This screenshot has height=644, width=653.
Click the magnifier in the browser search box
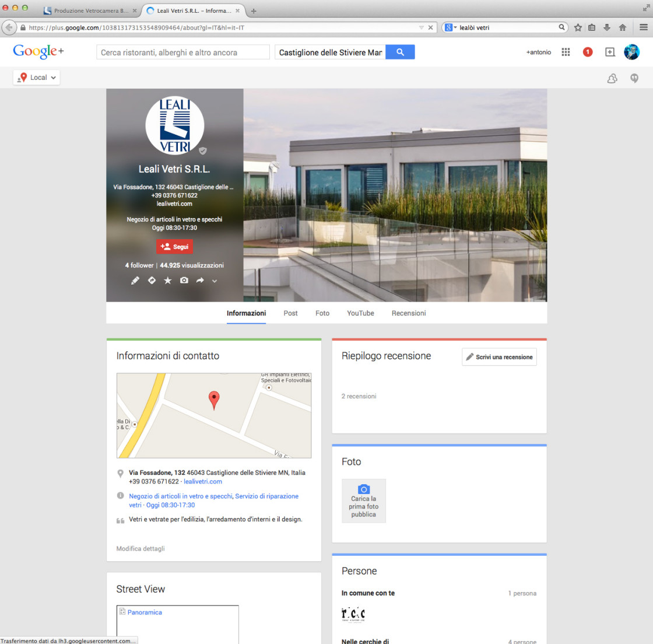pos(561,27)
